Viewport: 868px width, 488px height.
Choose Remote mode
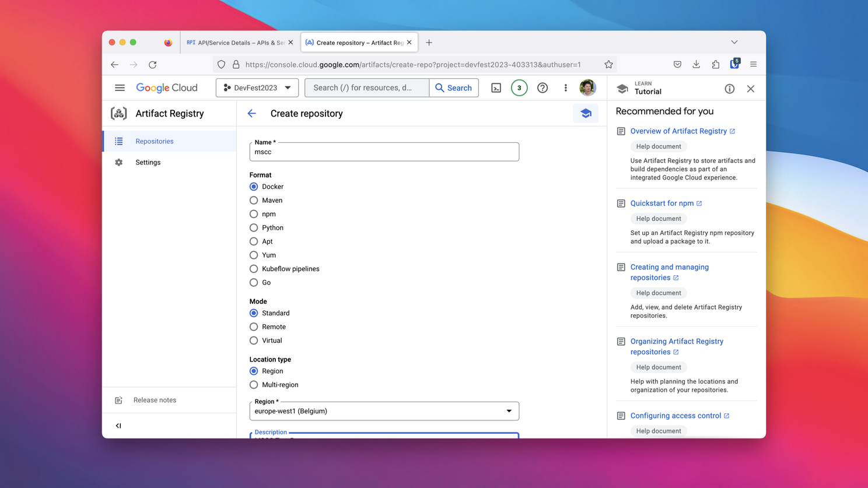254,327
